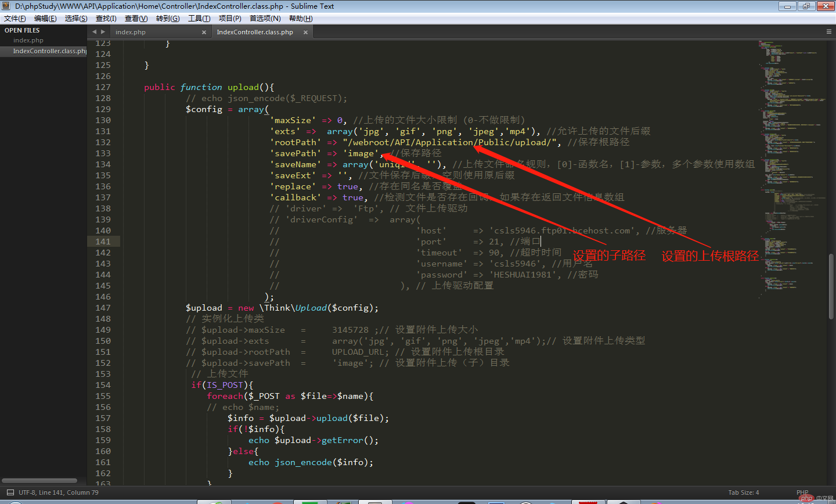Close the index.php tab

pos(204,33)
